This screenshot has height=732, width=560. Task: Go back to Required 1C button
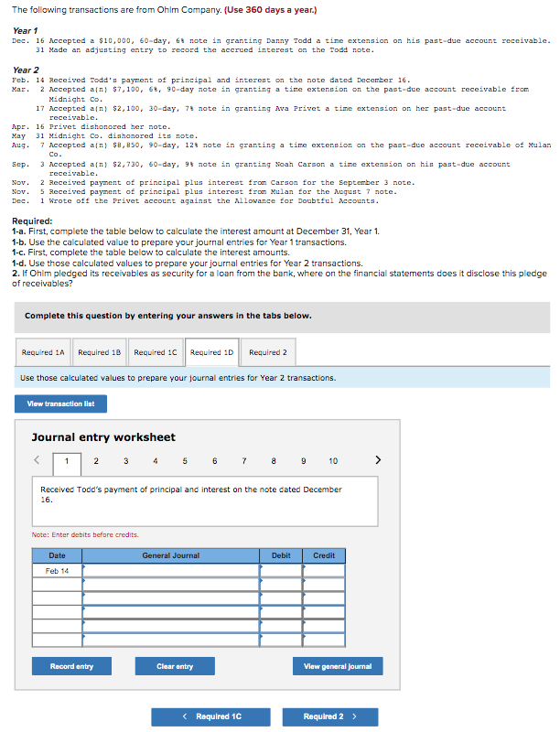coord(211,716)
